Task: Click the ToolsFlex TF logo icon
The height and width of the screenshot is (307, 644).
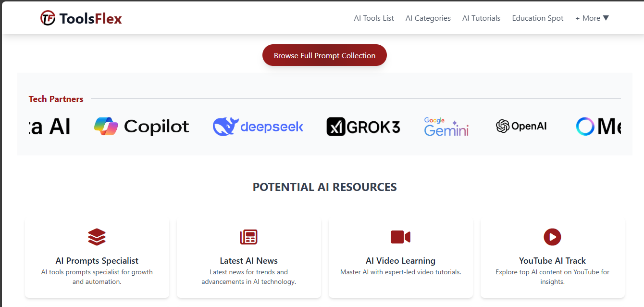Action: coord(48,18)
